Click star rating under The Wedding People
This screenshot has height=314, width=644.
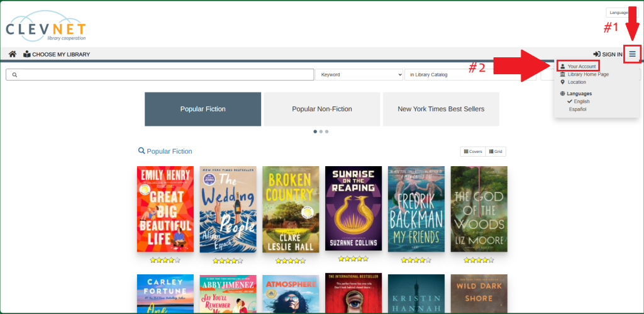pos(228,261)
